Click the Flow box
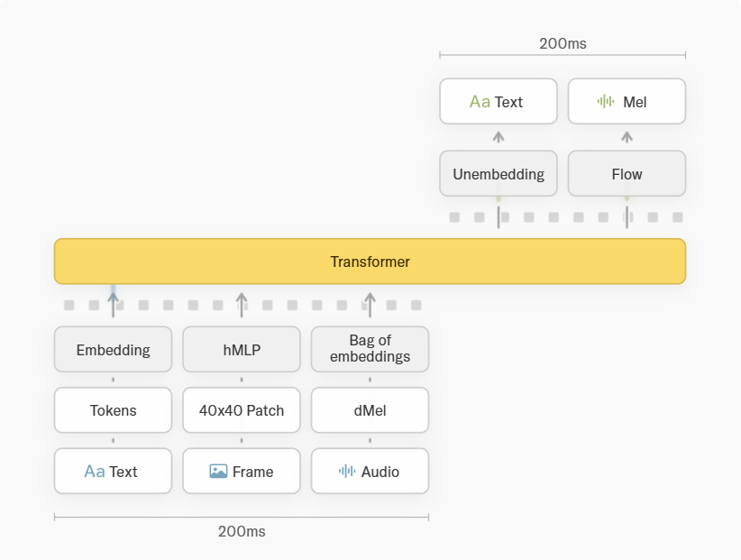Image resolution: width=741 pixels, height=560 pixels. (x=627, y=173)
